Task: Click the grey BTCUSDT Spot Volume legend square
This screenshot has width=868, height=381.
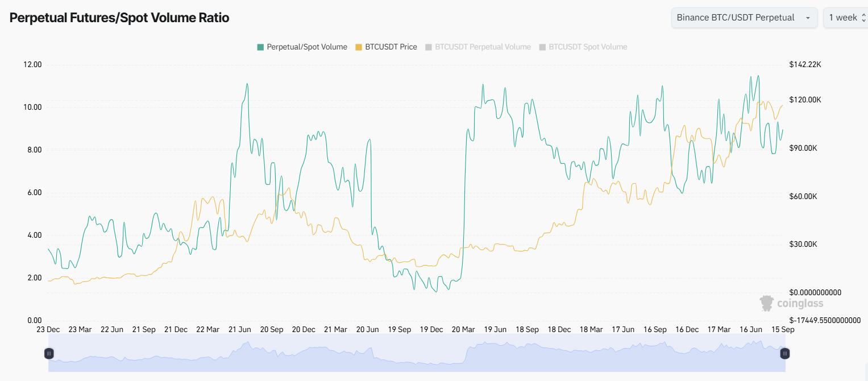Action: [x=542, y=47]
